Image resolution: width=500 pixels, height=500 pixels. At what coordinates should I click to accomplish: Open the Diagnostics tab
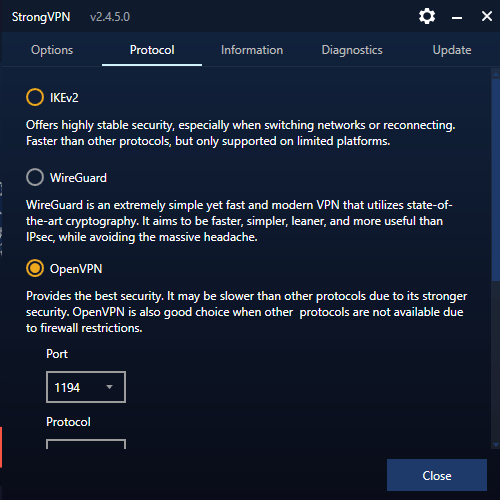pos(352,50)
